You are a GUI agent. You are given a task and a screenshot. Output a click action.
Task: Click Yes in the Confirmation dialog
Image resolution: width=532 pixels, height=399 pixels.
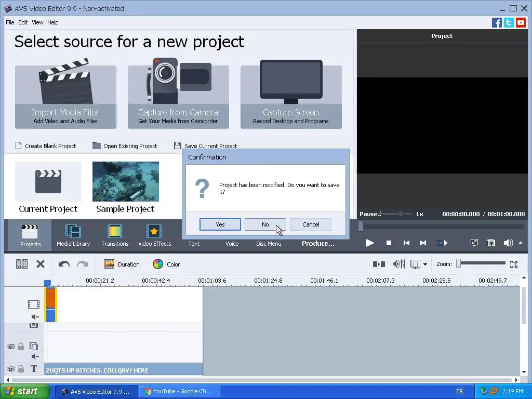point(220,224)
